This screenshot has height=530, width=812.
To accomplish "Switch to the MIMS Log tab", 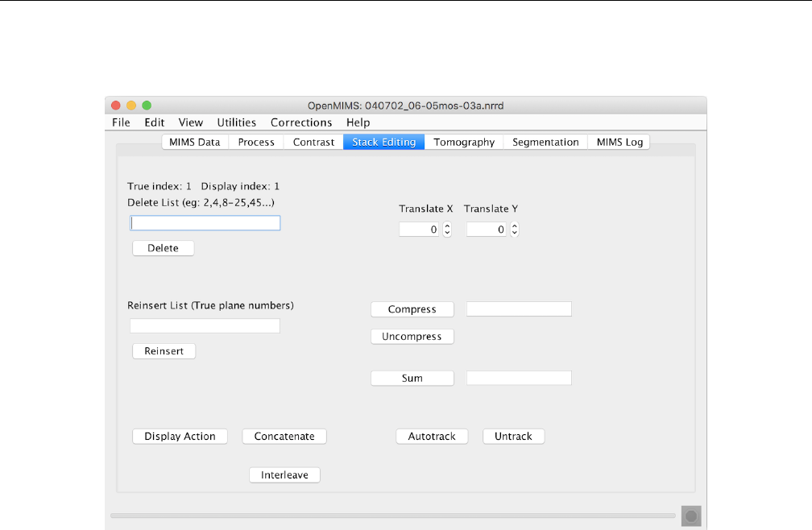I will pyautogui.click(x=619, y=142).
